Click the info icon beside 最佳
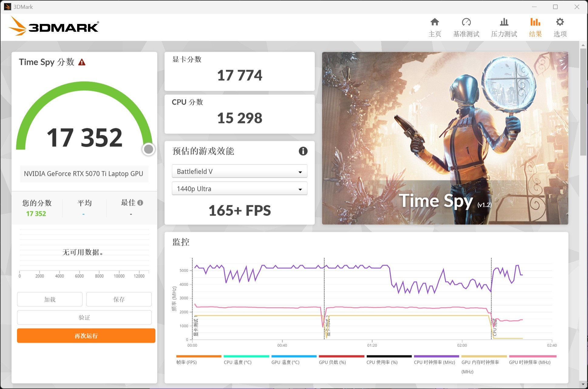Image resolution: width=588 pixels, height=389 pixels. click(140, 203)
